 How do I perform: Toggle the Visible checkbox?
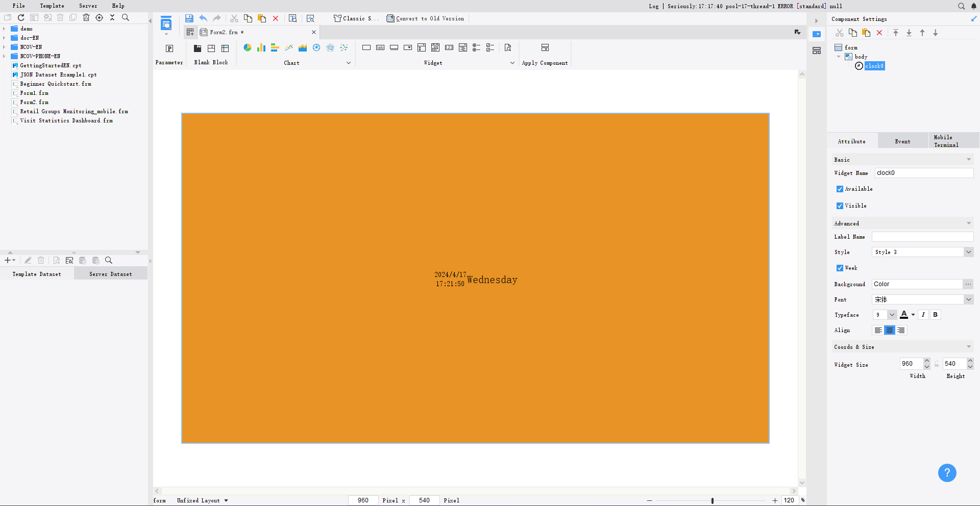click(840, 206)
